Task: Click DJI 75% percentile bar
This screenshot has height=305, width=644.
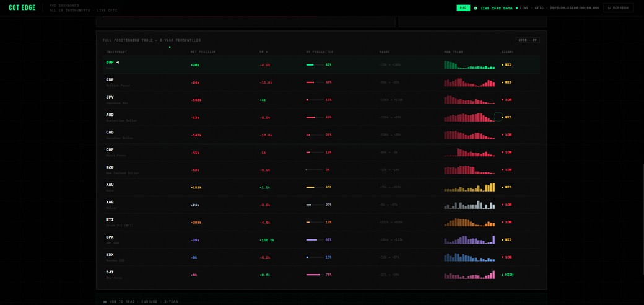Action: click(x=315, y=275)
